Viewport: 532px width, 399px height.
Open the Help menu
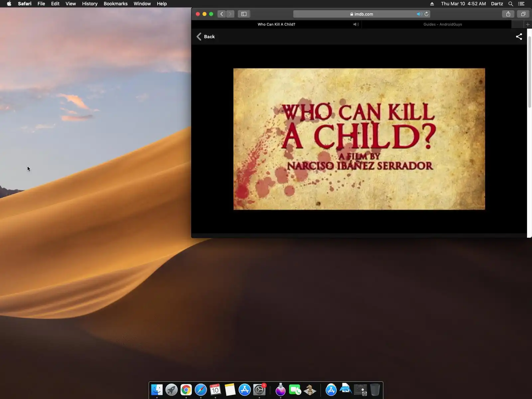coord(162,4)
